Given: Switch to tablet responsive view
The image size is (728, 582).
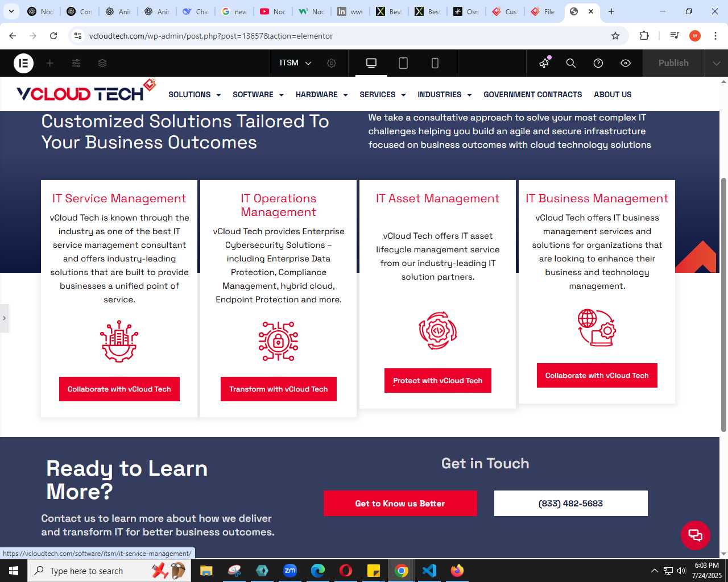Looking at the screenshot, I should point(403,63).
